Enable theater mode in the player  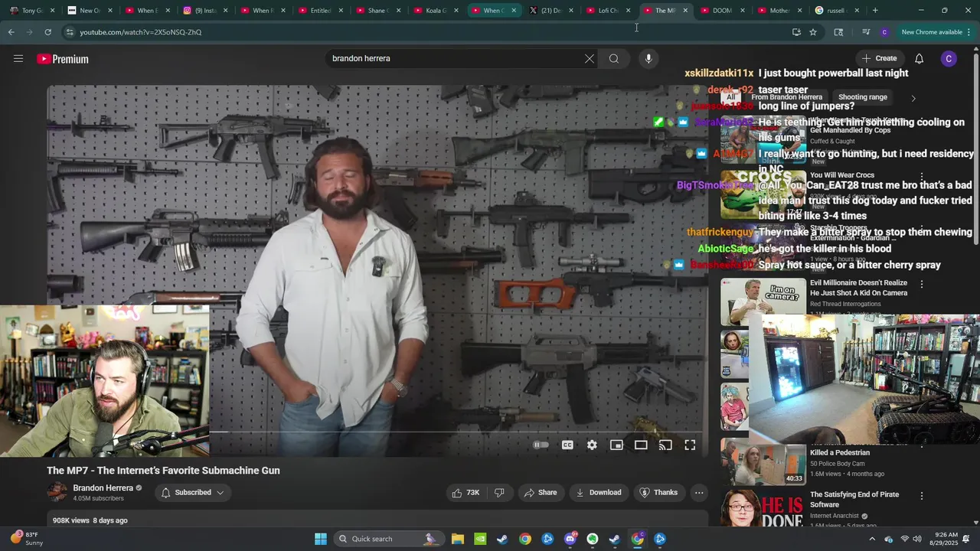point(641,445)
